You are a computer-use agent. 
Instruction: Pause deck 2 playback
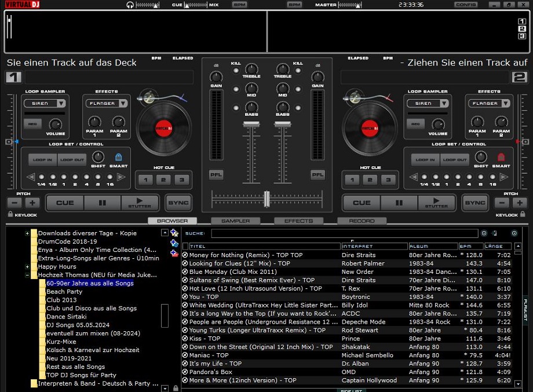[399, 203]
